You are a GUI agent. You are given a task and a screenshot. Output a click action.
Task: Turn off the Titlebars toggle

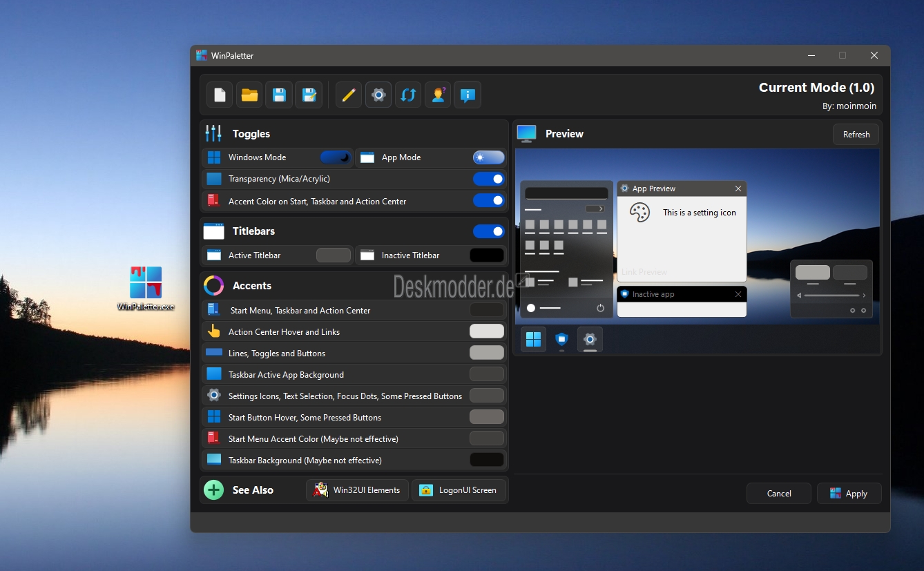coord(489,231)
